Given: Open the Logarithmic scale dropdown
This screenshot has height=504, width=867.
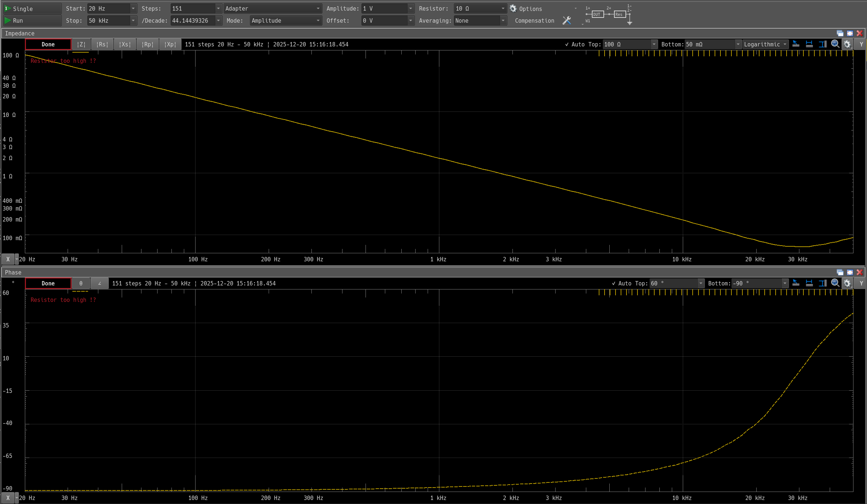Looking at the screenshot, I should [765, 44].
